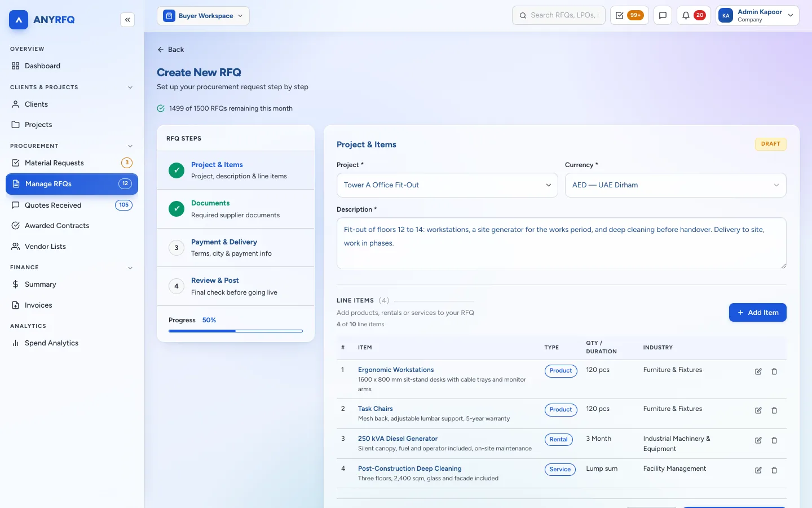Edit the Task Chairs line item
Screen dimensions: 812x508
click(758, 410)
